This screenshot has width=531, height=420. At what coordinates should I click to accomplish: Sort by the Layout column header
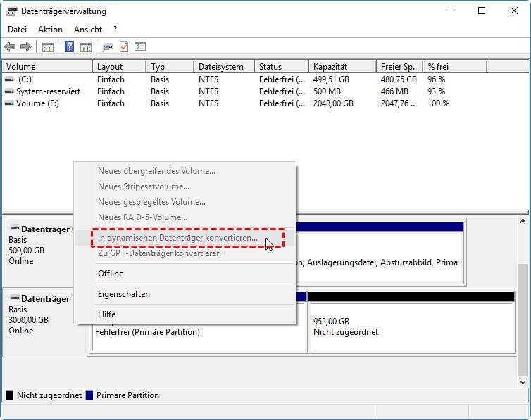point(119,67)
